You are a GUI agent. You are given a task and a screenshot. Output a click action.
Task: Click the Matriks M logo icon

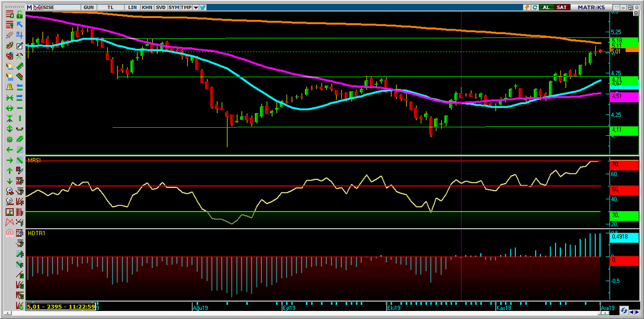coord(30,8)
